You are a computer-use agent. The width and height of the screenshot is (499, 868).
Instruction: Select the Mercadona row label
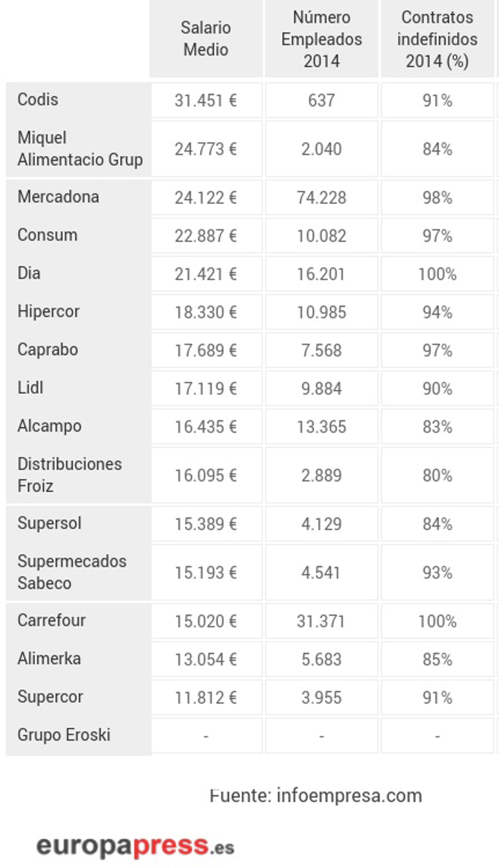coord(58,197)
